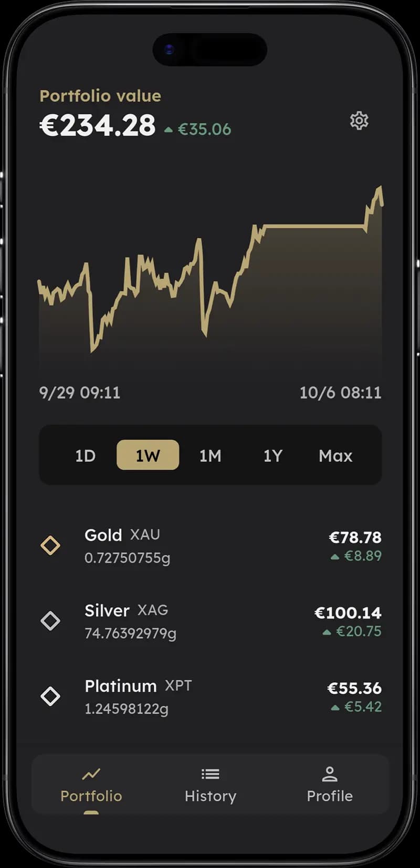Select the 1Y chart period
Viewport: 420px width, 868px height.
[x=272, y=456]
